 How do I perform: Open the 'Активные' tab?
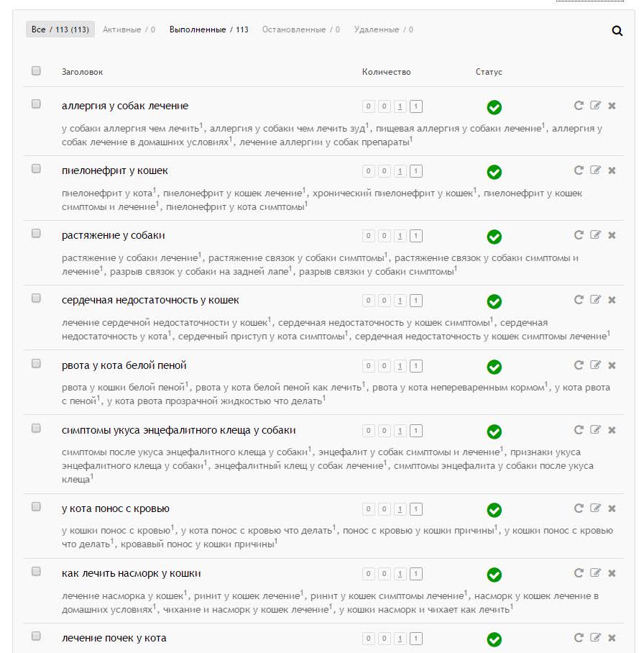click(x=129, y=29)
